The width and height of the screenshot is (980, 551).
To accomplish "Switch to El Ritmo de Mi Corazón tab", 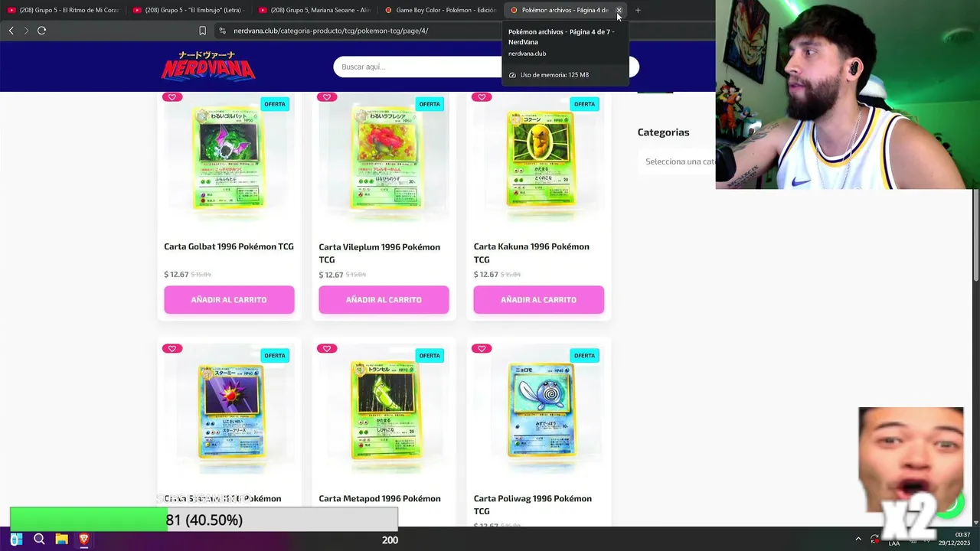I will click(x=63, y=10).
